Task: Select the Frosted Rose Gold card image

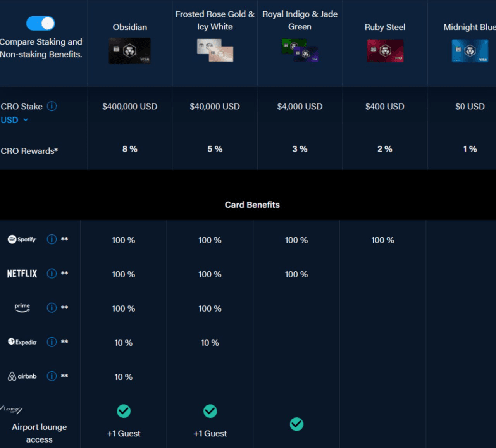Action: 215,50
